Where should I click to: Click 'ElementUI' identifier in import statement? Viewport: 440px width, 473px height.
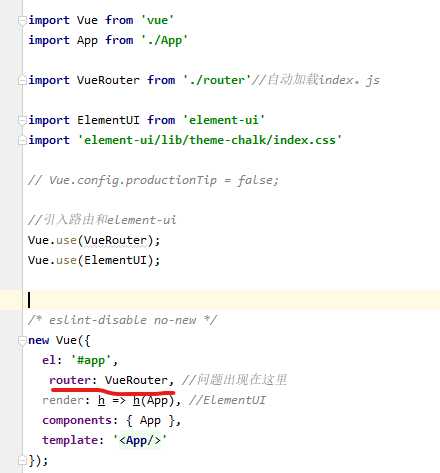[x=108, y=120]
